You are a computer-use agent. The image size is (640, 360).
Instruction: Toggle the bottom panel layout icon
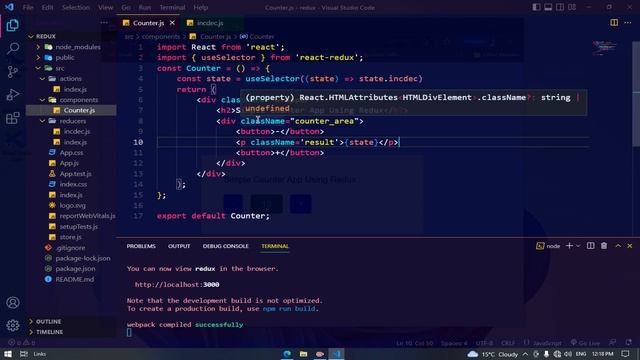(x=548, y=7)
